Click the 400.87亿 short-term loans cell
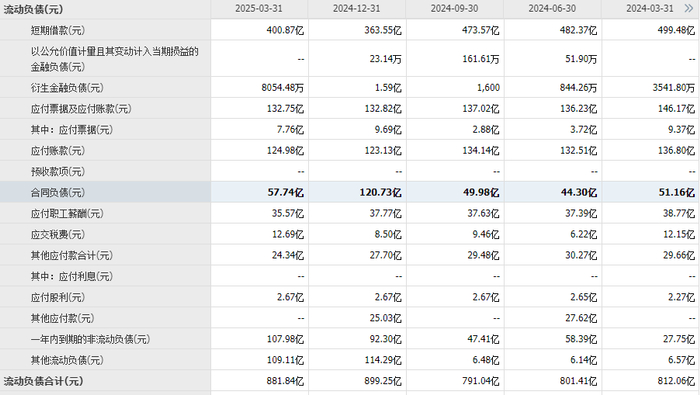This screenshot has height=395, width=700. click(285, 30)
